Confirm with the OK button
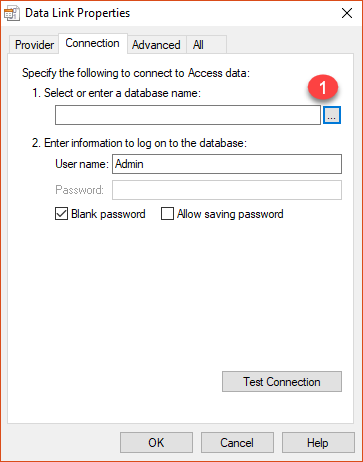 (156, 443)
